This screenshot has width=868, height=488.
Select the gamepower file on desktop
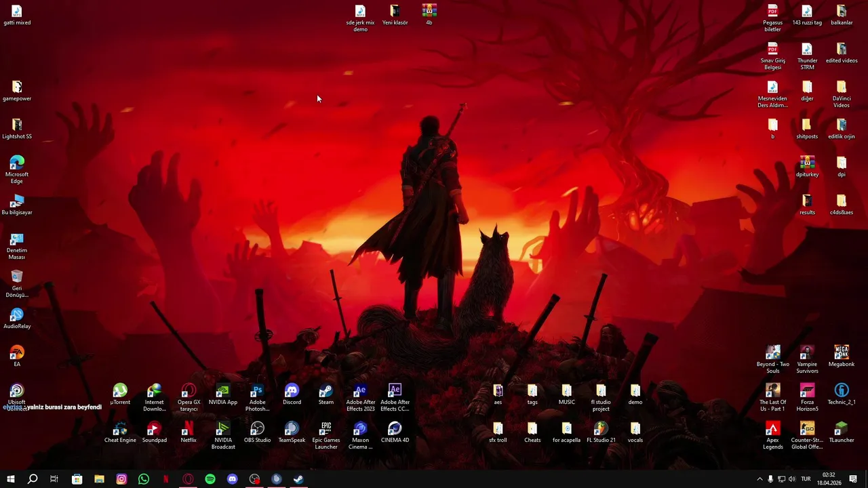(x=17, y=91)
